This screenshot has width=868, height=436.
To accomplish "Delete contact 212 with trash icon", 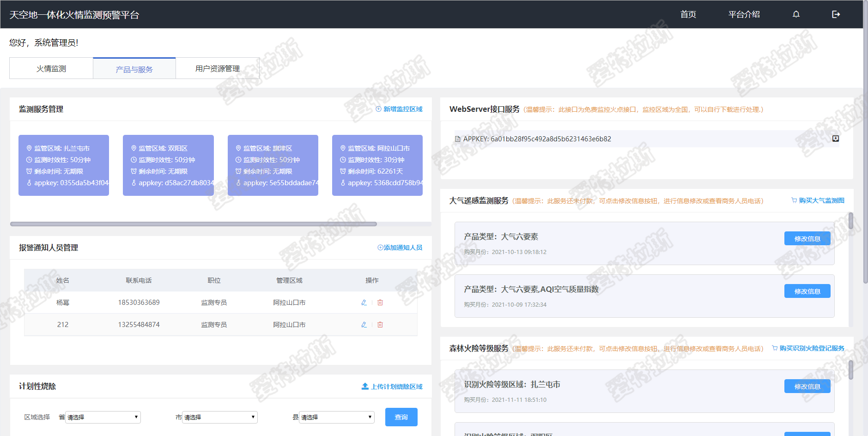I will coord(380,325).
